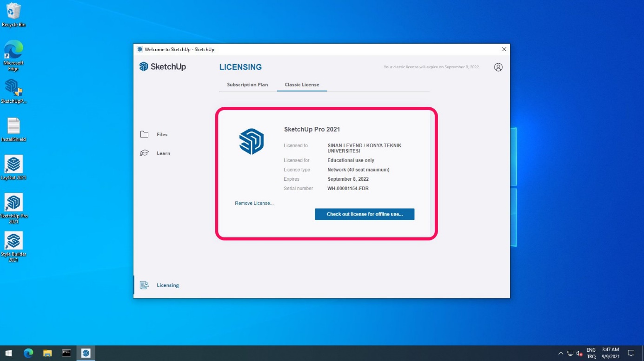This screenshot has width=644, height=361.
Task: Select the SketchUp Pro 2021 desktop shortcut
Action: pos(13,209)
